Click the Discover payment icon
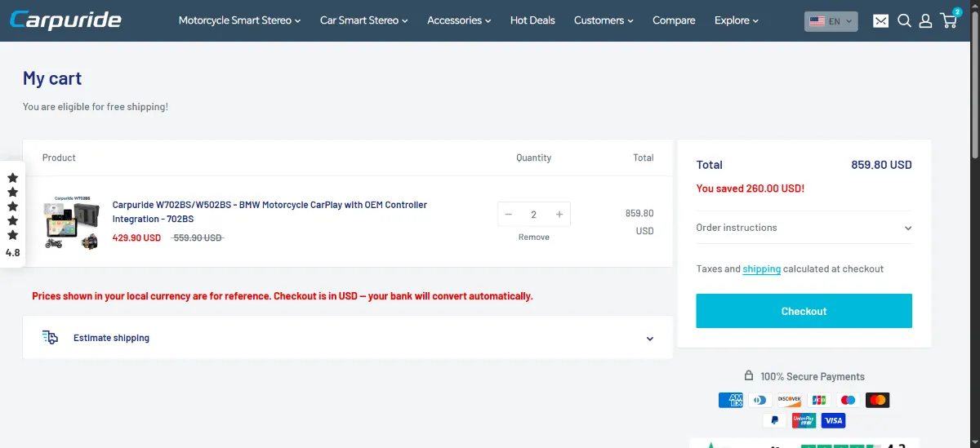 point(790,400)
